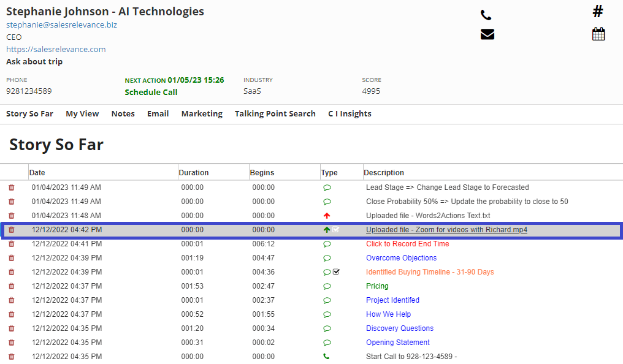Click the SaaS industry value
The image size is (623, 364).
(x=252, y=91)
